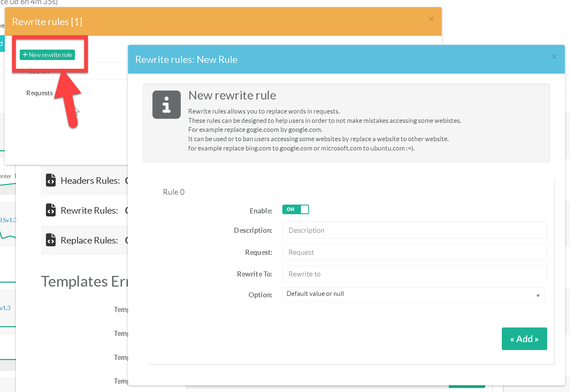The image size is (570, 392).
Task: Select the Rewrite Rules row label
Action: tap(89, 211)
